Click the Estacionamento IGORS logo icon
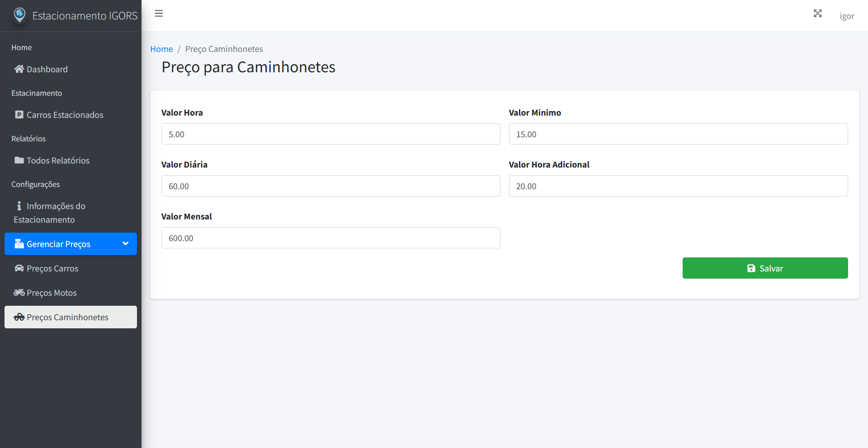The width and height of the screenshot is (868, 448). click(x=19, y=15)
